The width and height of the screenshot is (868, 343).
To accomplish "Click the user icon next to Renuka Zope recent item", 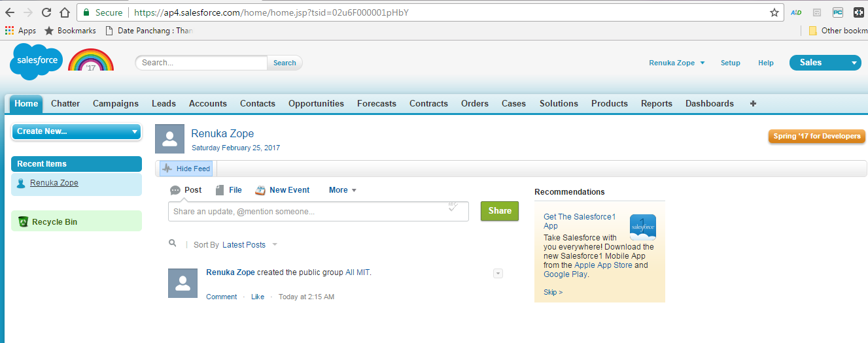I will (x=21, y=183).
